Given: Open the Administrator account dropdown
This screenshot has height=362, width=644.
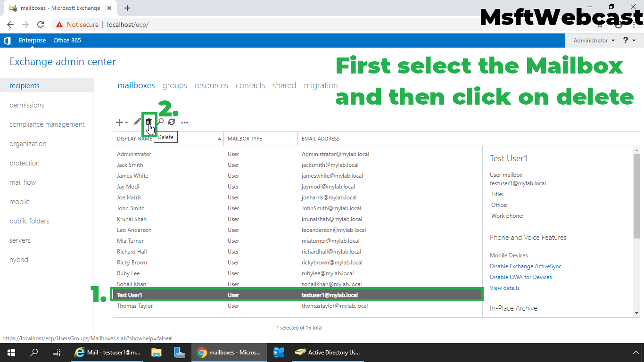Looking at the screenshot, I should coord(594,41).
